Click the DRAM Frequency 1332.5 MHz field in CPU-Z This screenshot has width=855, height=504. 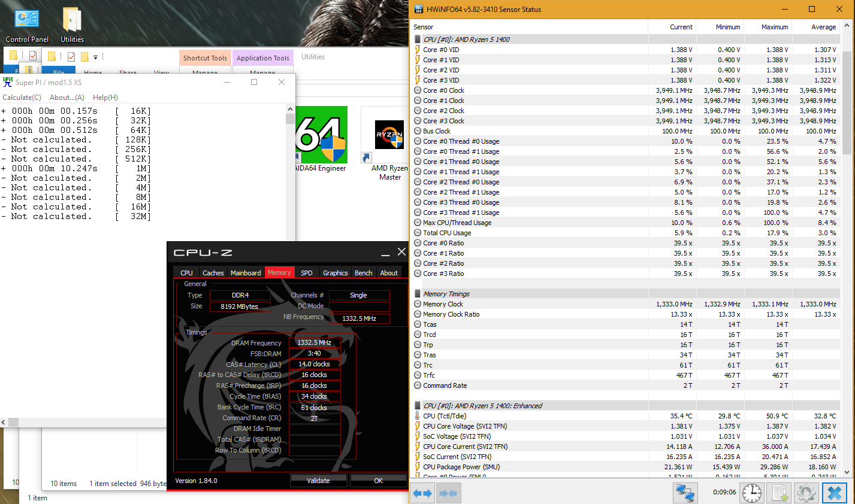[x=315, y=343]
